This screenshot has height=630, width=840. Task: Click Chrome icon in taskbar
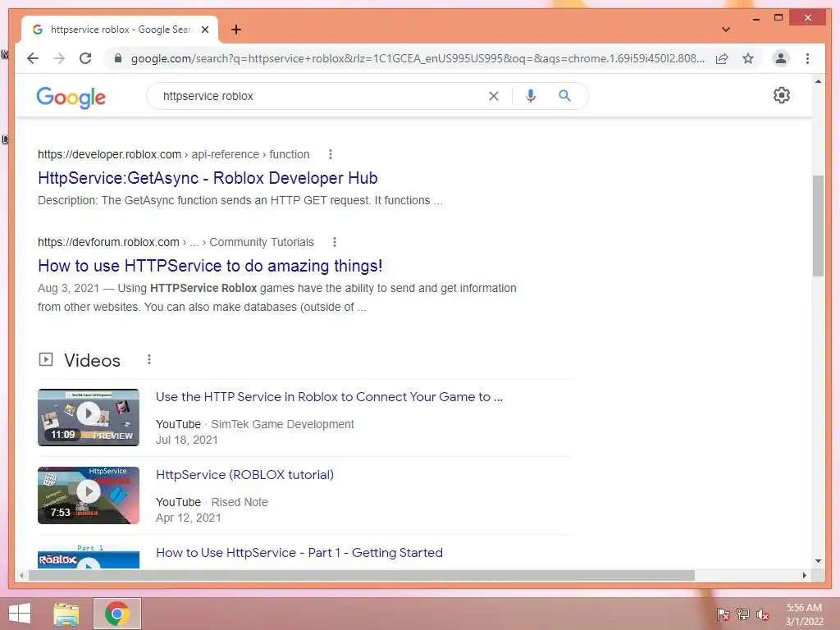click(116, 614)
